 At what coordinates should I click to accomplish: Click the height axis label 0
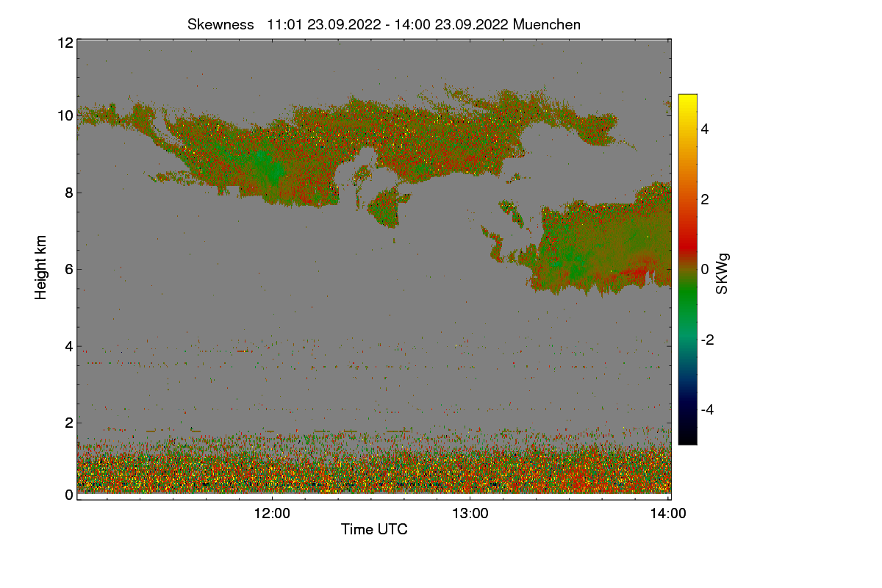click(x=68, y=495)
